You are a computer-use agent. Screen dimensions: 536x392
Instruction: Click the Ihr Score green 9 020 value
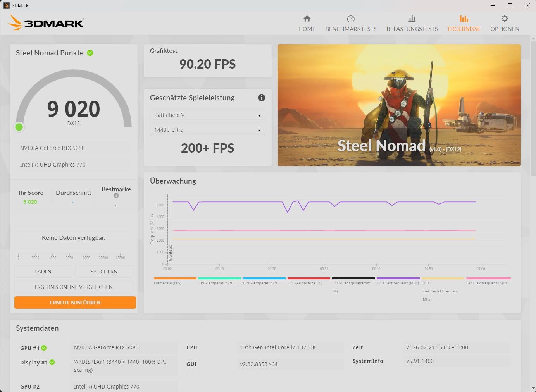[30, 202]
